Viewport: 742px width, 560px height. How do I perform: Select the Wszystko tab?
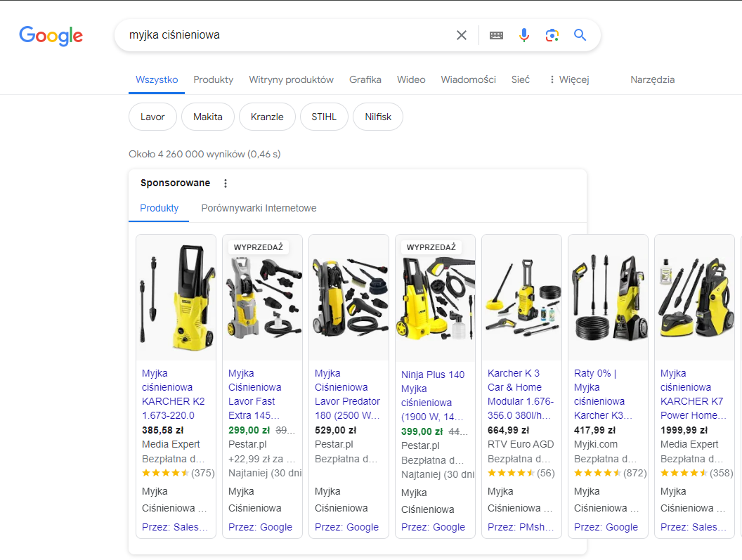pos(157,79)
